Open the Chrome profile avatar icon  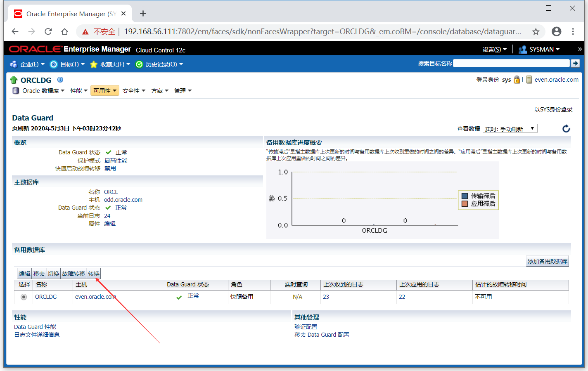coord(557,31)
